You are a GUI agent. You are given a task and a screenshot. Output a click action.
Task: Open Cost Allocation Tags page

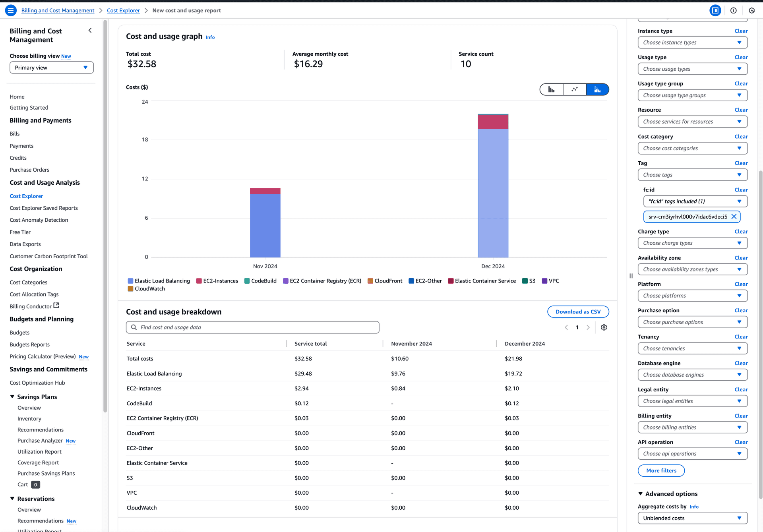(x=34, y=294)
